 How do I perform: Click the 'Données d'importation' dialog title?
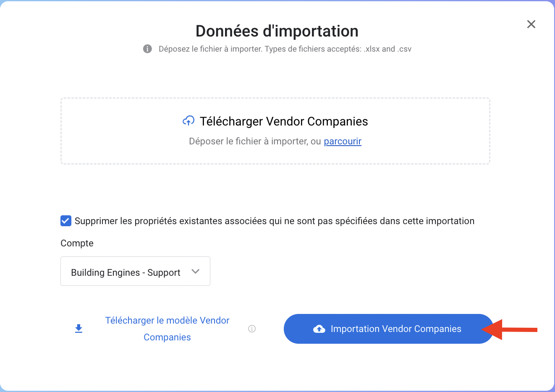[x=277, y=31]
